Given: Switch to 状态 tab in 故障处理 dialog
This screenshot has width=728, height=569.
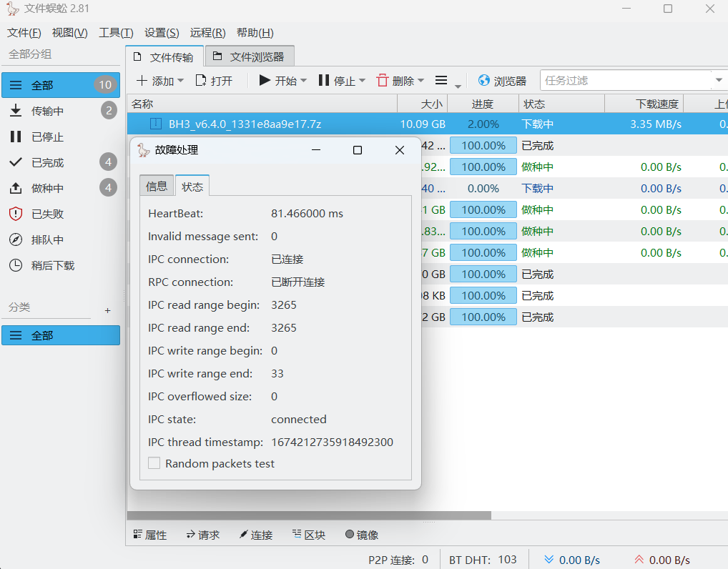Looking at the screenshot, I should (x=192, y=186).
